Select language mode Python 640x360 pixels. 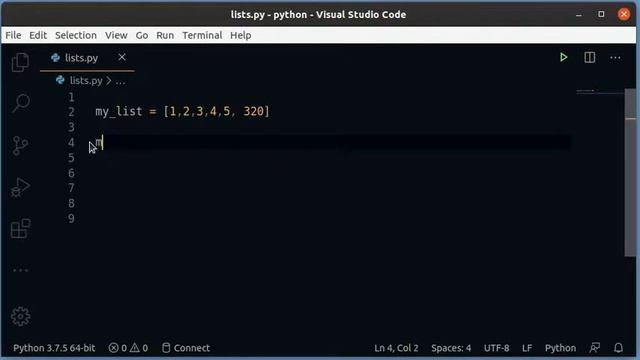pyautogui.click(x=560, y=348)
